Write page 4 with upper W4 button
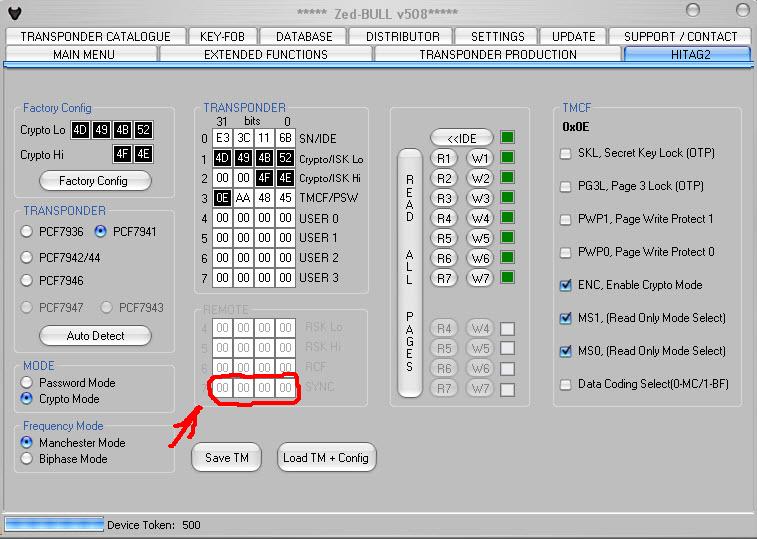 coord(480,218)
